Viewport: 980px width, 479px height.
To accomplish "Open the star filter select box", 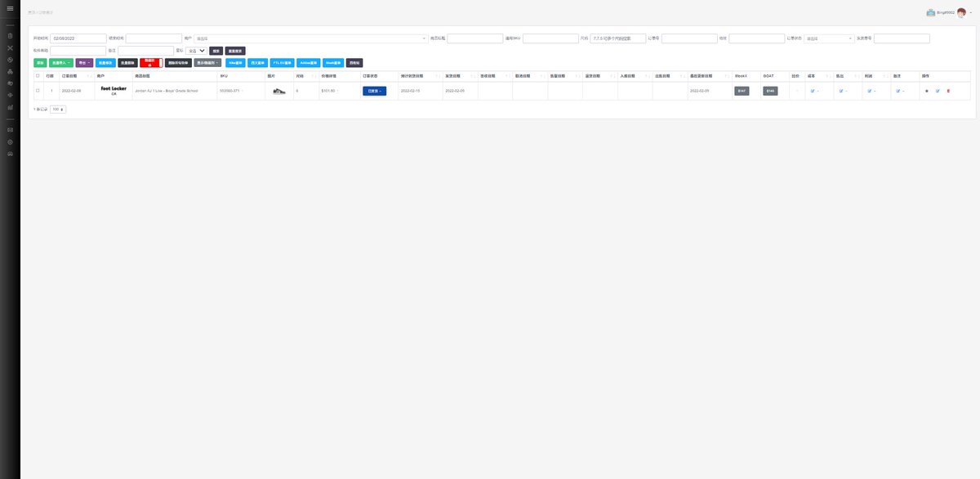I will pyautogui.click(x=196, y=51).
